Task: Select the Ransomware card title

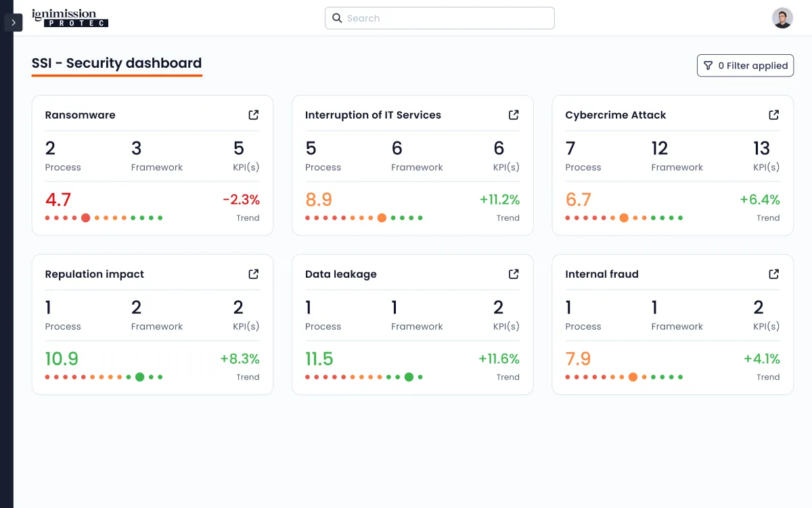Action: click(80, 115)
